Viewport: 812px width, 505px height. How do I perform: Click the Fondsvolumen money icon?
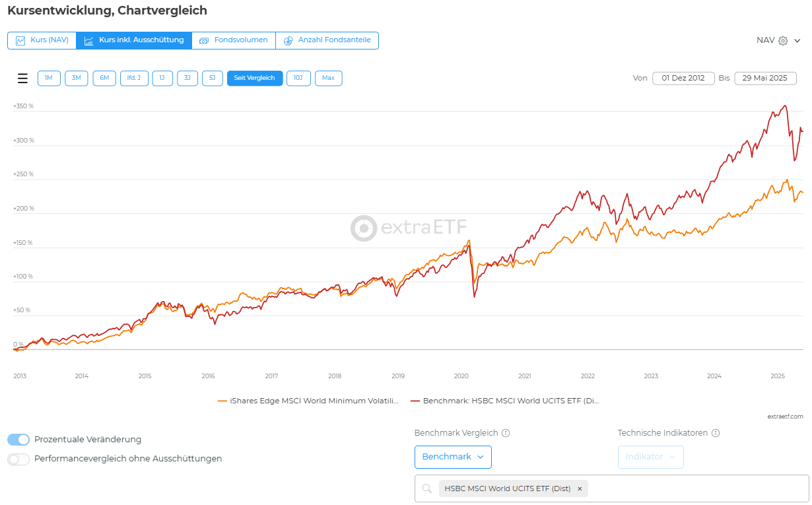click(203, 40)
